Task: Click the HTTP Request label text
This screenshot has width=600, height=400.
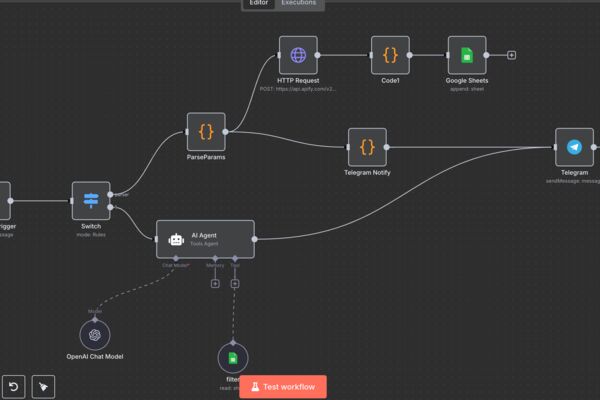Action: 298,80
